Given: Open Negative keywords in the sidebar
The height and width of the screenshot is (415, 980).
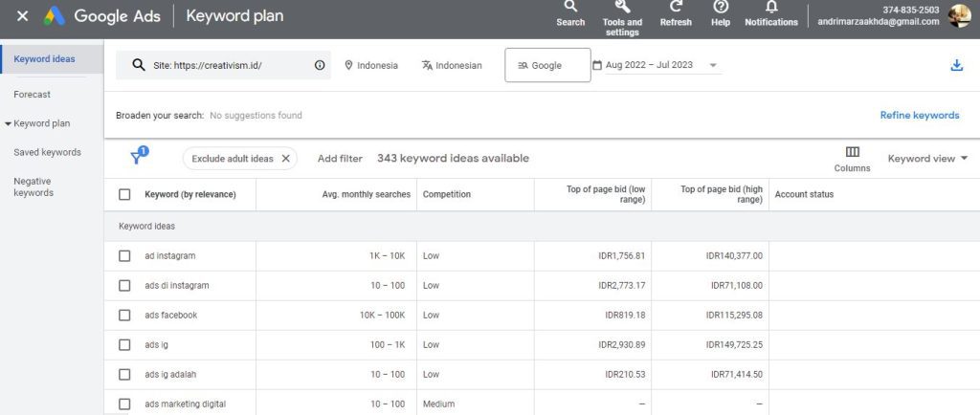Looking at the screenshot, I should 33,187.
